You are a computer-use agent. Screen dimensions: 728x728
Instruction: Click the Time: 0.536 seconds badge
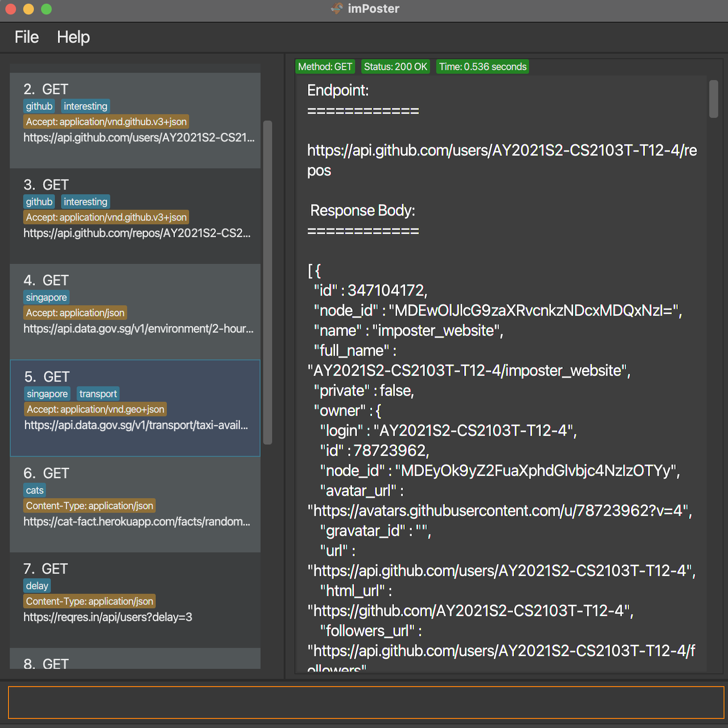coord(483,66)
